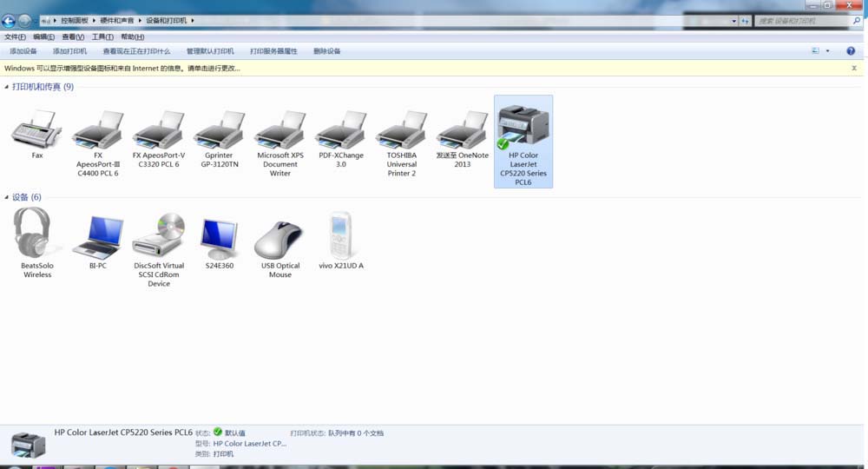This screenshot has width=868, height=469.
Task: Click the yellow Windows information bar message
Action: [122, 68]
